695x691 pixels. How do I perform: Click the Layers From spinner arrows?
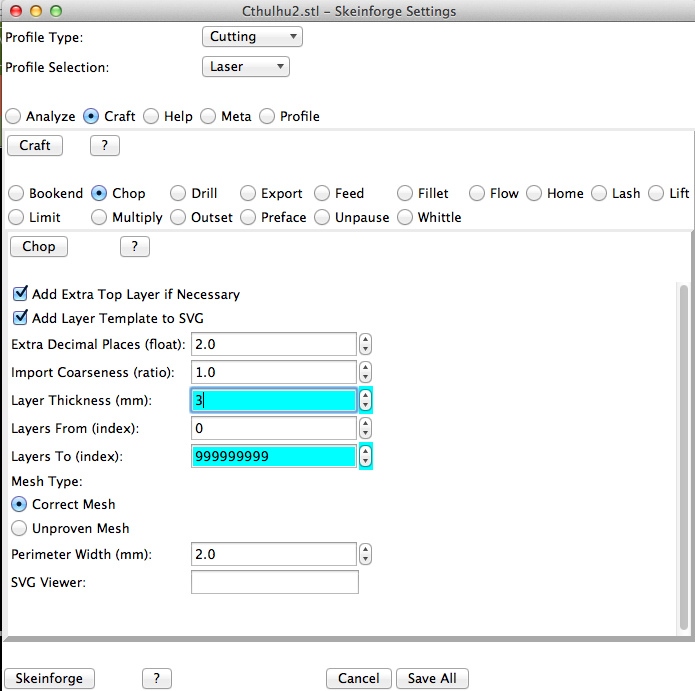click(x=365, y=428)
